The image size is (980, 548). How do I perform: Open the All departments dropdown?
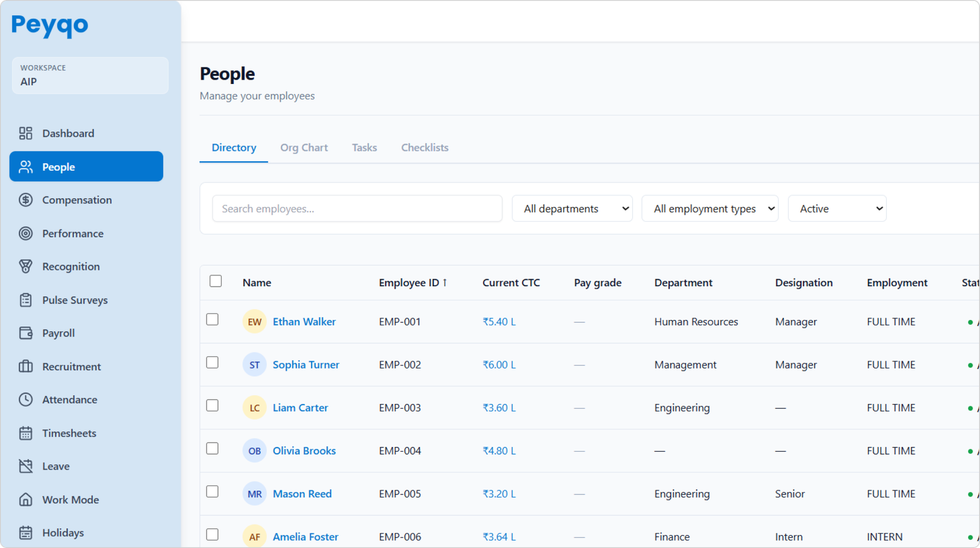(x=572, y=208)
